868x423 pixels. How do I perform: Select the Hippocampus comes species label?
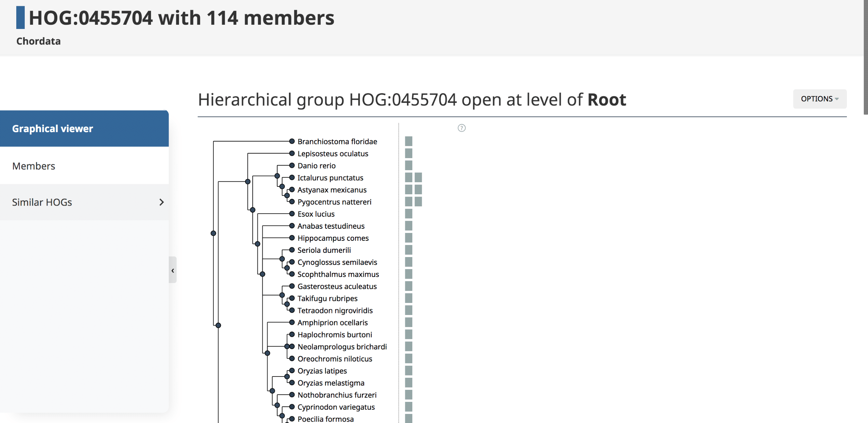(333, 238)
